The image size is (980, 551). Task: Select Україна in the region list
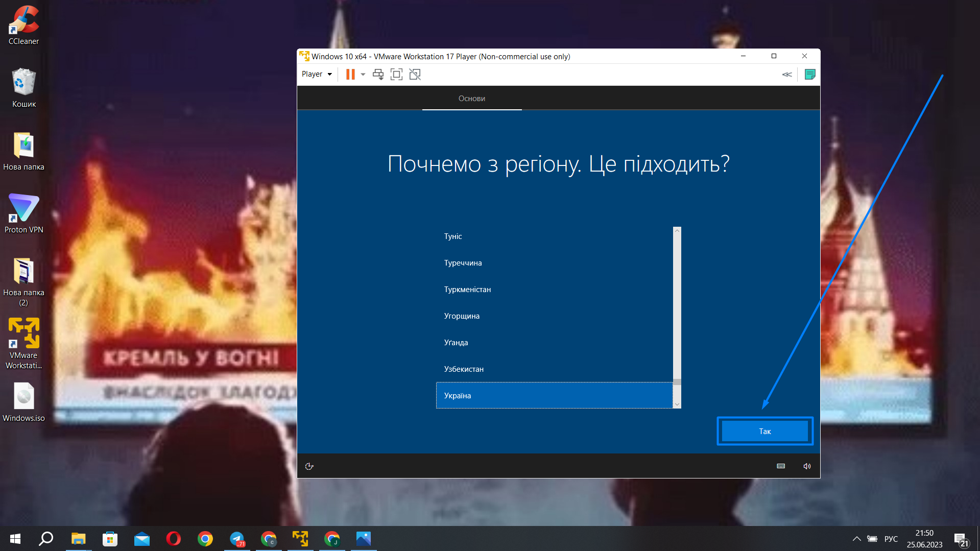[x=555, y=396]
